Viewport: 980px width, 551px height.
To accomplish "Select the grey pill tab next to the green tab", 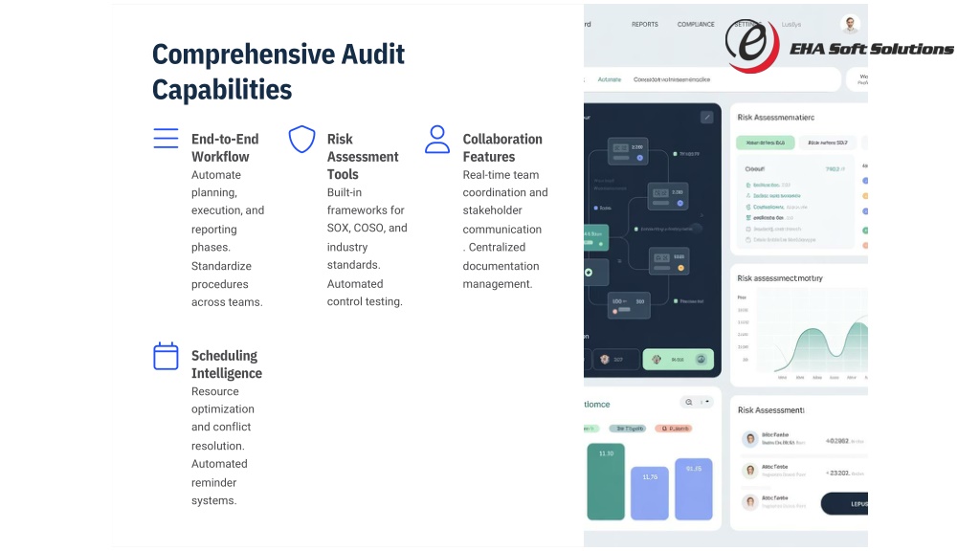I will (828, 143).
